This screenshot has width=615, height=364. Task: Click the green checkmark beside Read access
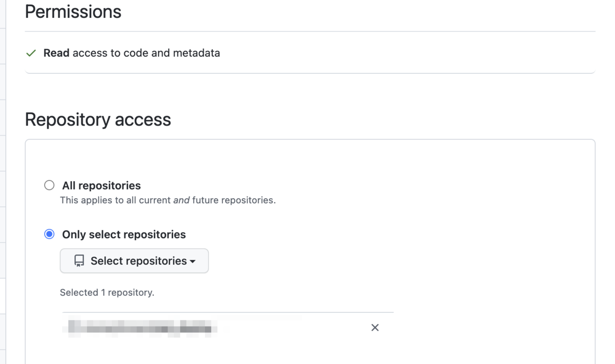31,53
